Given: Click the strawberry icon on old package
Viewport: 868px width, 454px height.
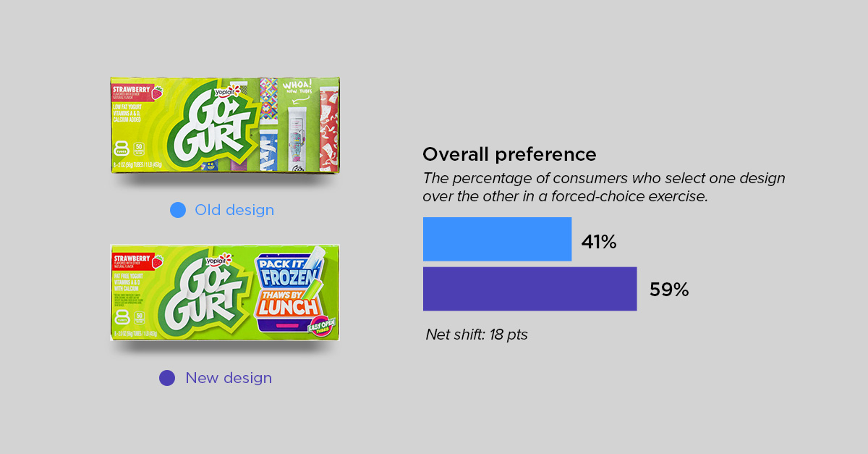Looking at the screenshot, I should [156, 93].
